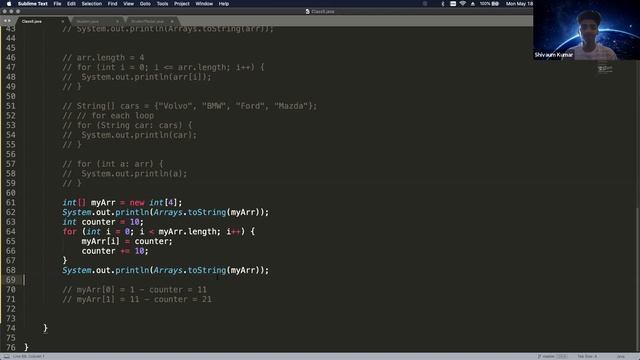
Task: Open the Project menu
Action: tap(182, 4)
